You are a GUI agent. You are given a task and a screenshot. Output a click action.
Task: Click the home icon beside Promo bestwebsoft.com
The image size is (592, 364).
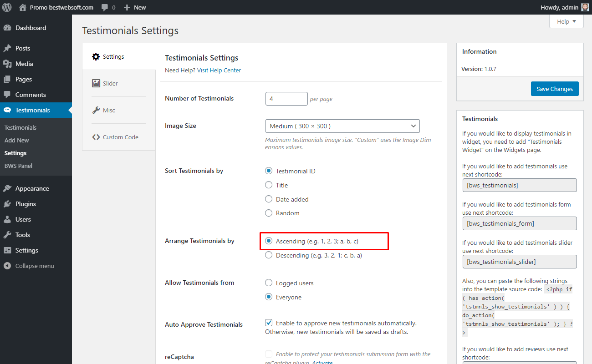pos(23,7)
